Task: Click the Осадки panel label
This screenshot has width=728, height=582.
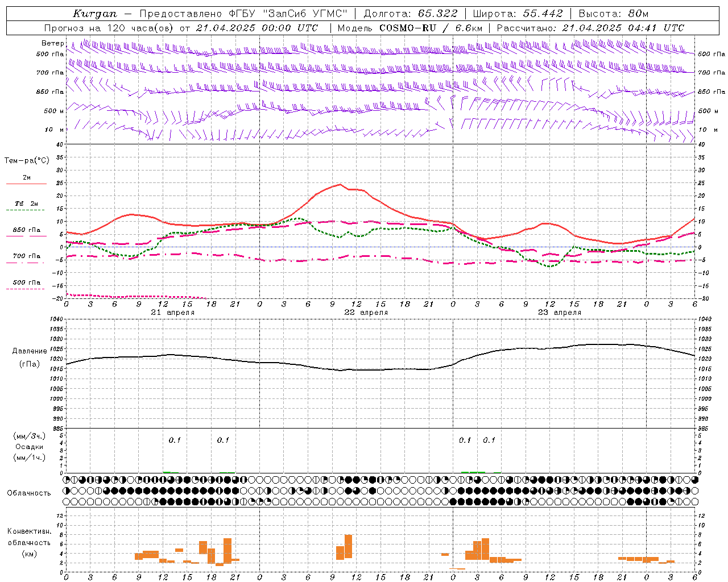Action: tap(30, 447)
